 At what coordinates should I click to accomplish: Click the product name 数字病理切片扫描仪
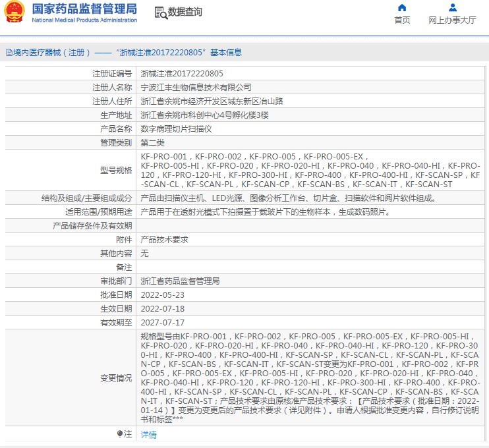pos(177,128)
